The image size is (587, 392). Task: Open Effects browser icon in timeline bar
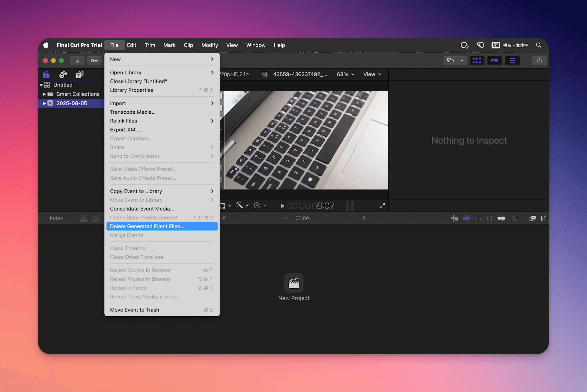(x=532, y=218)
